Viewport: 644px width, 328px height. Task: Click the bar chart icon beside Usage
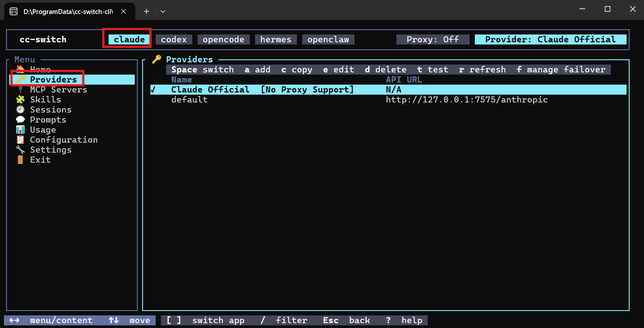click(20, 130)
